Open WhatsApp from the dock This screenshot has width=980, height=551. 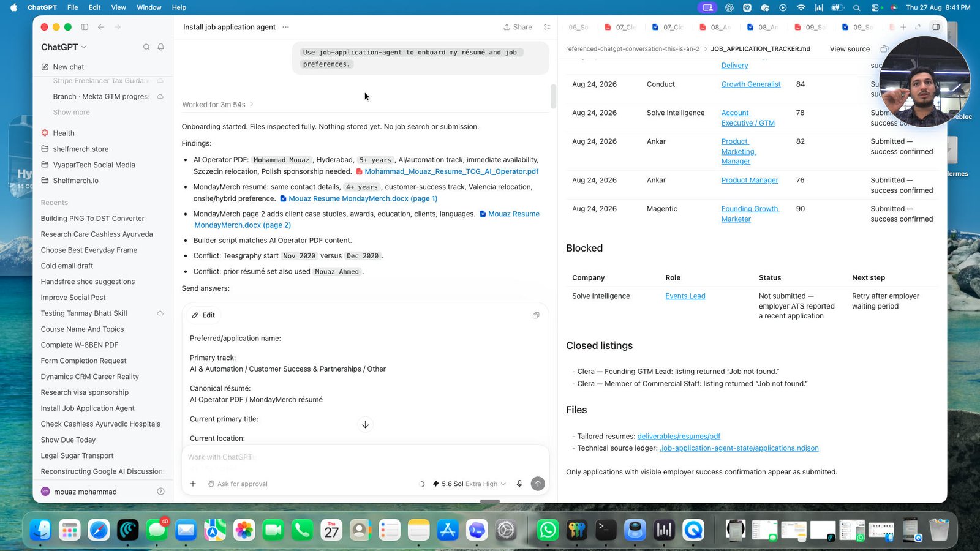coord(548,530)
